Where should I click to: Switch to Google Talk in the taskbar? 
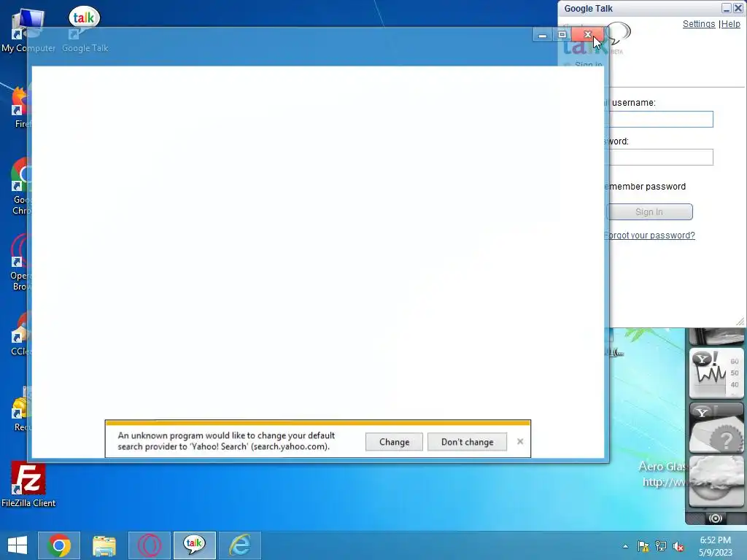coord(194,545)
